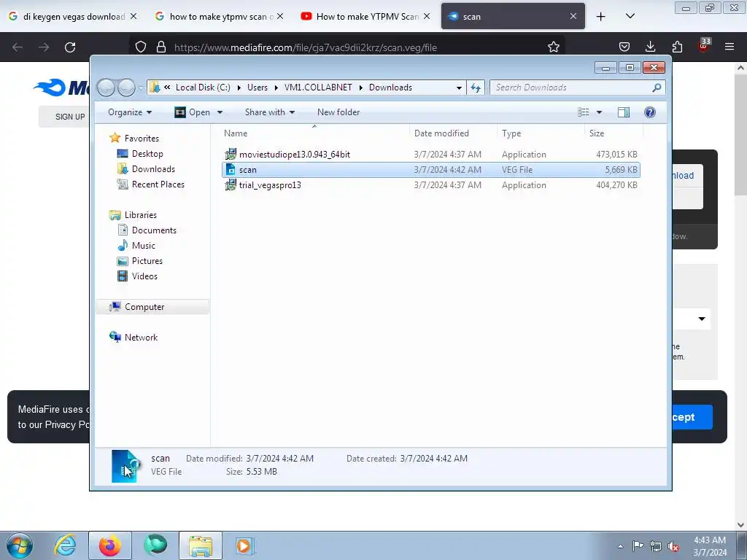Switch to Firefox in taskbar
The width and height of the screenshot is (747, 560).
pos(110,545)
